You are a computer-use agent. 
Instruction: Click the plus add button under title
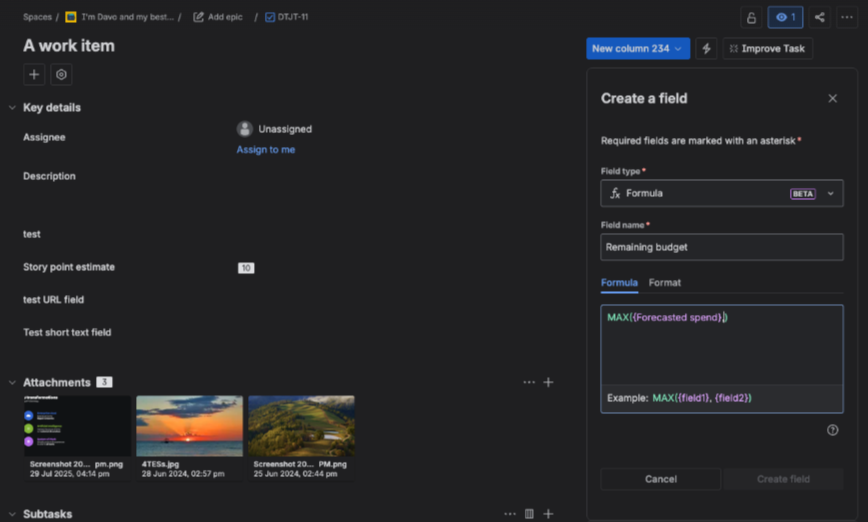[x=34, y=74]
